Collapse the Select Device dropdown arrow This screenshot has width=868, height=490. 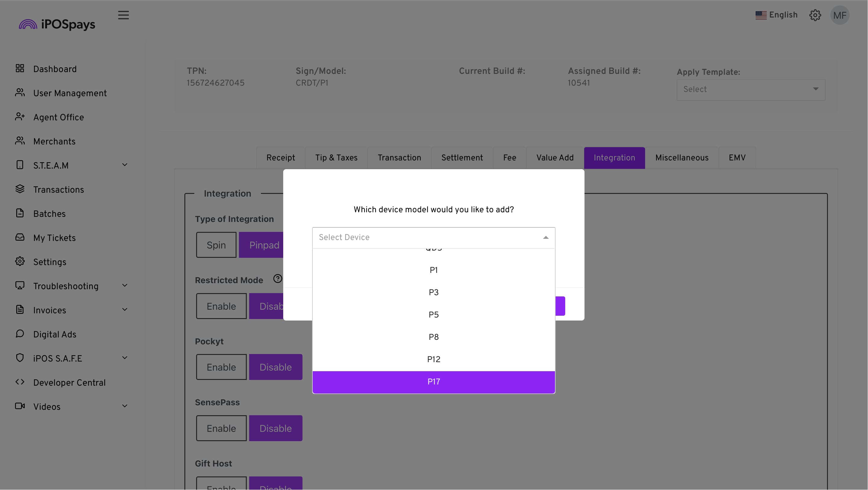546,238
